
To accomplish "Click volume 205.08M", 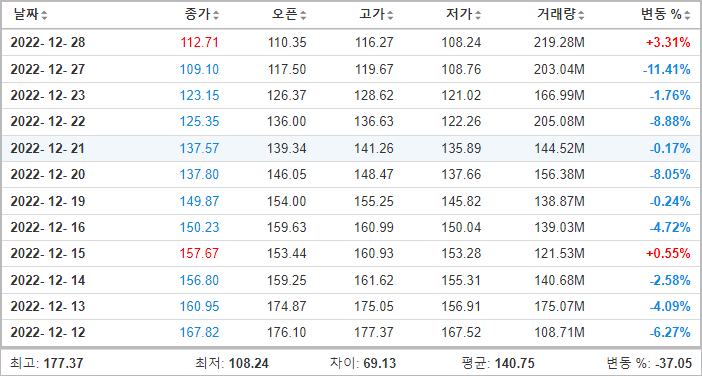I will tap(559, 122).
